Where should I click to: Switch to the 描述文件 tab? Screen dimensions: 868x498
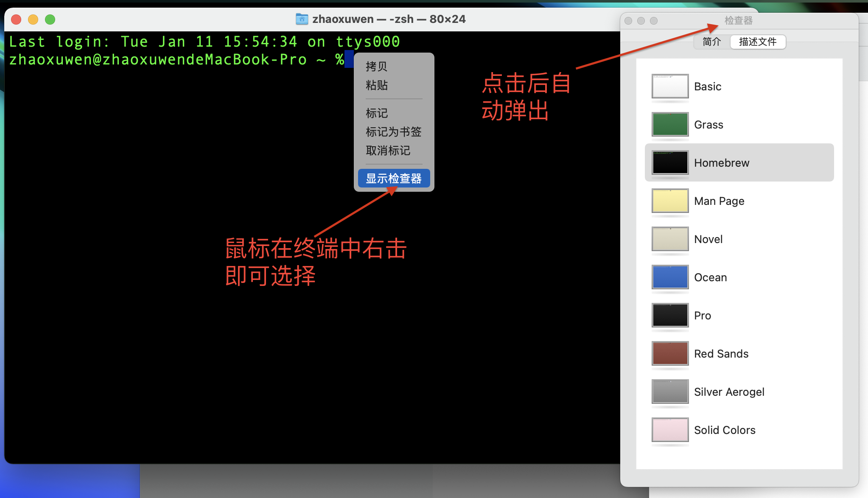(758, 42)
